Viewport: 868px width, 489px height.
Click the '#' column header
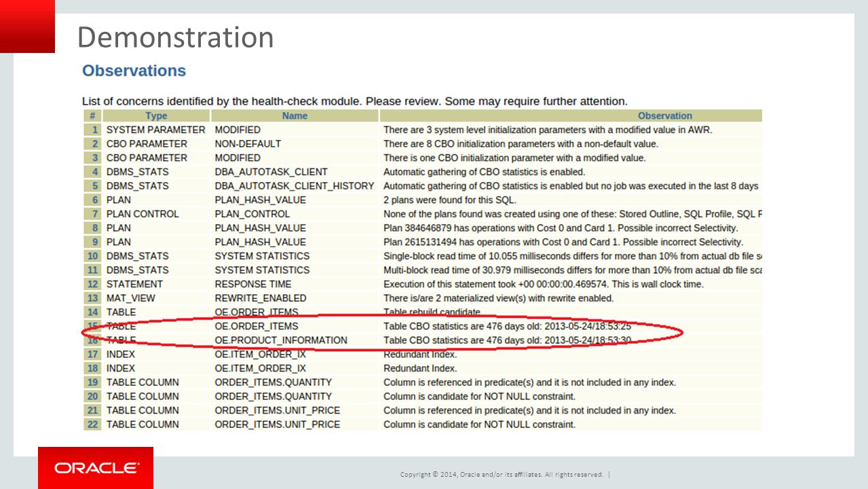(x=92, y=115)
